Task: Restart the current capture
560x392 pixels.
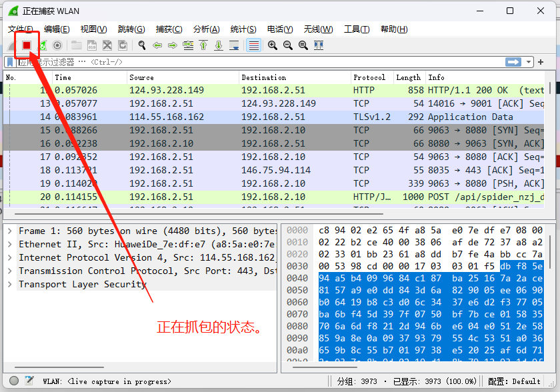Action: 43,45
